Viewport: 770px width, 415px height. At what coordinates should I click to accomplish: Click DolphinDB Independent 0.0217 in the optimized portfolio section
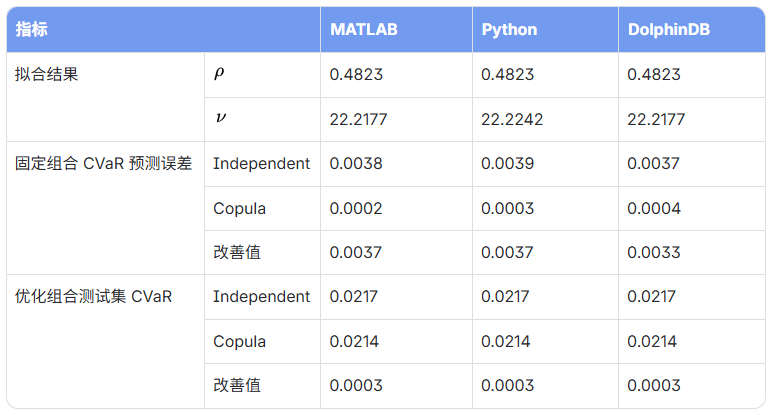651,297
